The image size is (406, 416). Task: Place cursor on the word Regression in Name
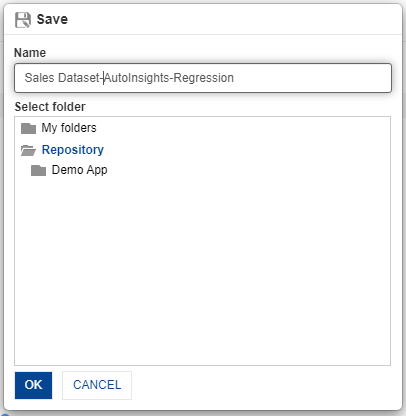pyautogui.click(x=204, y=78)
